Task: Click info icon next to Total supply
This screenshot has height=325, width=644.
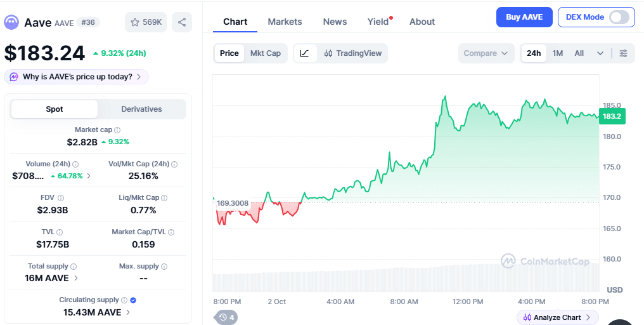Action: (74, 267)
